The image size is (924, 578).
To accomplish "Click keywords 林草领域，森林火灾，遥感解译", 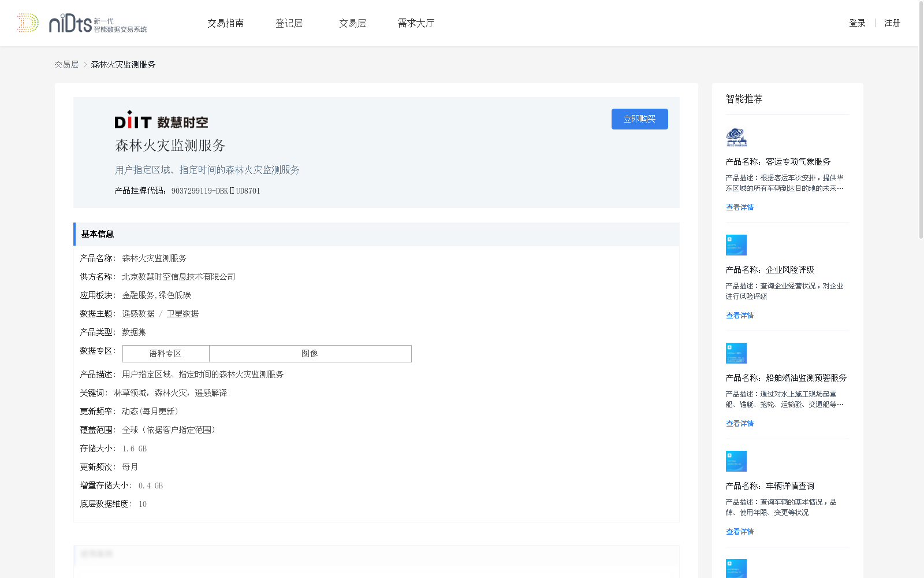I will point(170,393).
